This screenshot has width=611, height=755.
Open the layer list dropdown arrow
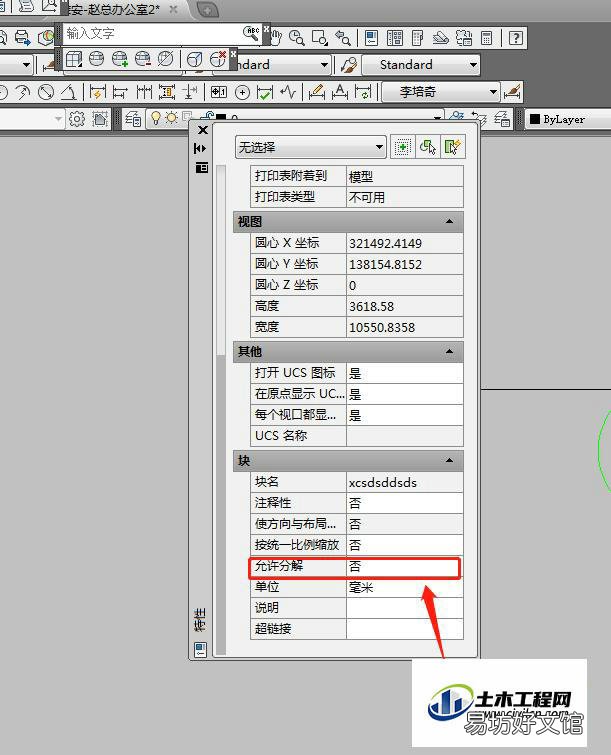pos(437,117)
